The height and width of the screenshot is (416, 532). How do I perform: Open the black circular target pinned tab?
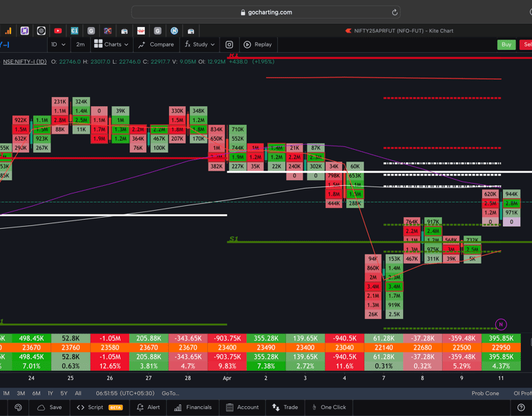point(41,31)
